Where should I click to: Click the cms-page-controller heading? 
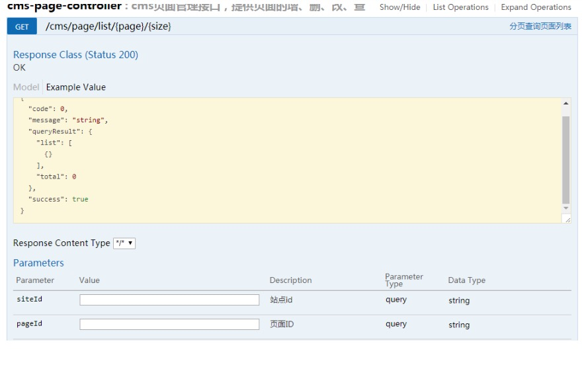tap(65, 7)
